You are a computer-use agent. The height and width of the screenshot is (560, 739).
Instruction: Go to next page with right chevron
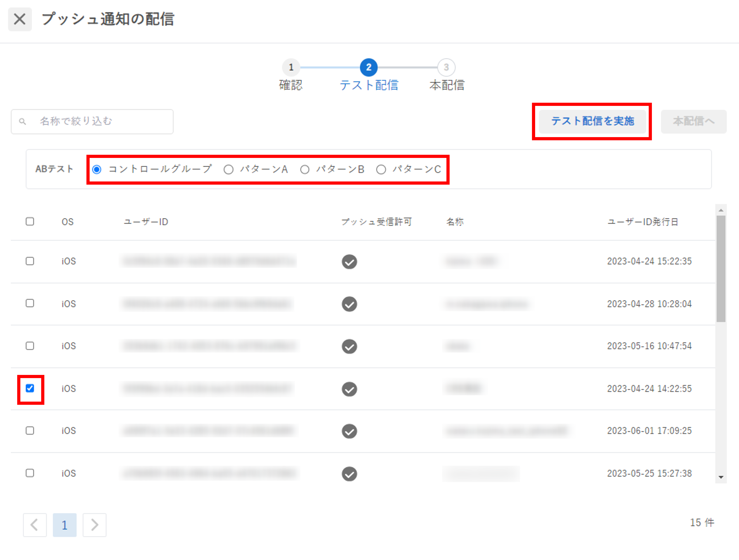point(95,525)
